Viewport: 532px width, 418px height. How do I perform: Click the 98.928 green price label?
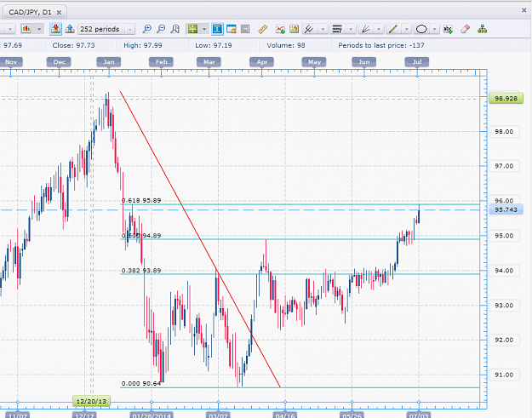pos(506,99)
